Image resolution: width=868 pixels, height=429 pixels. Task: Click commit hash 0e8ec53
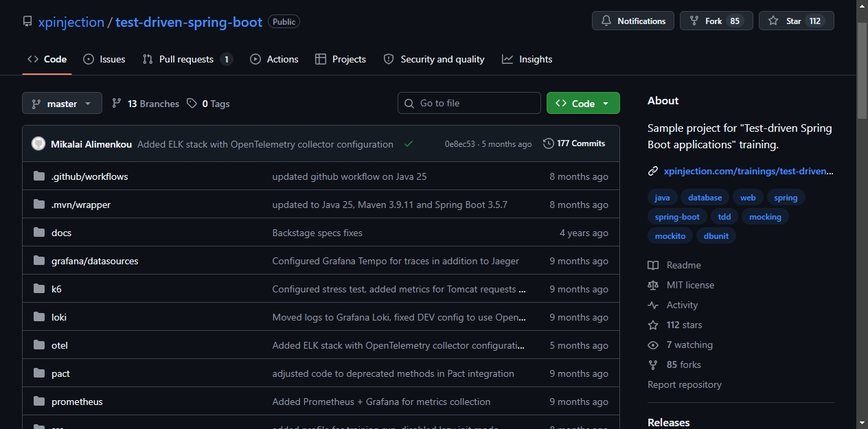(x=460, y=144)
